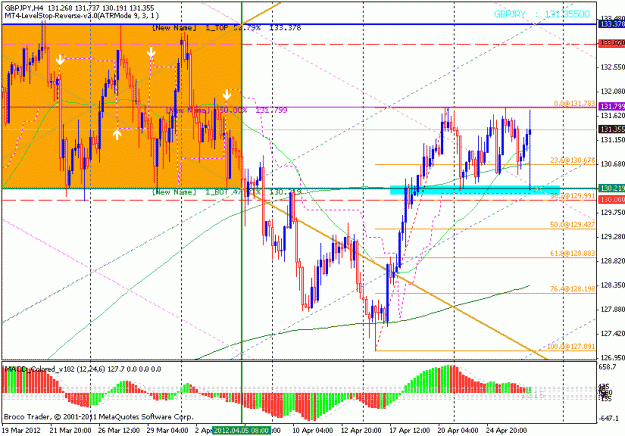
Task: Click Fibonacci label 61.8@128.883
Action: pyautogui.click(x=572, y=253)
